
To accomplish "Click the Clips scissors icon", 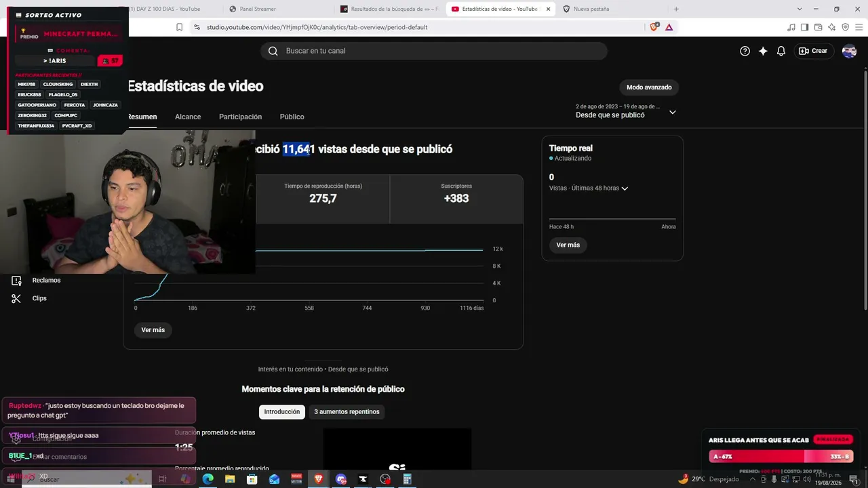I will (16, 298).
